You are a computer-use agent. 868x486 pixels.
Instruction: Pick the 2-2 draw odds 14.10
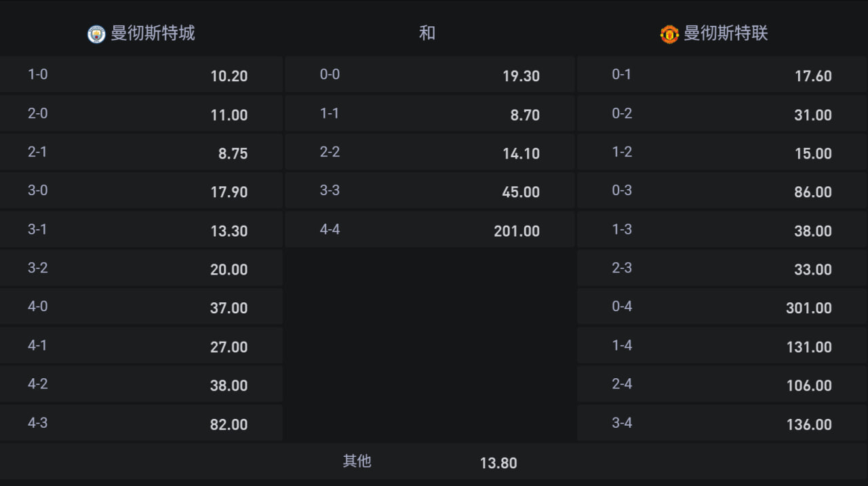click(x=429, y=153)
